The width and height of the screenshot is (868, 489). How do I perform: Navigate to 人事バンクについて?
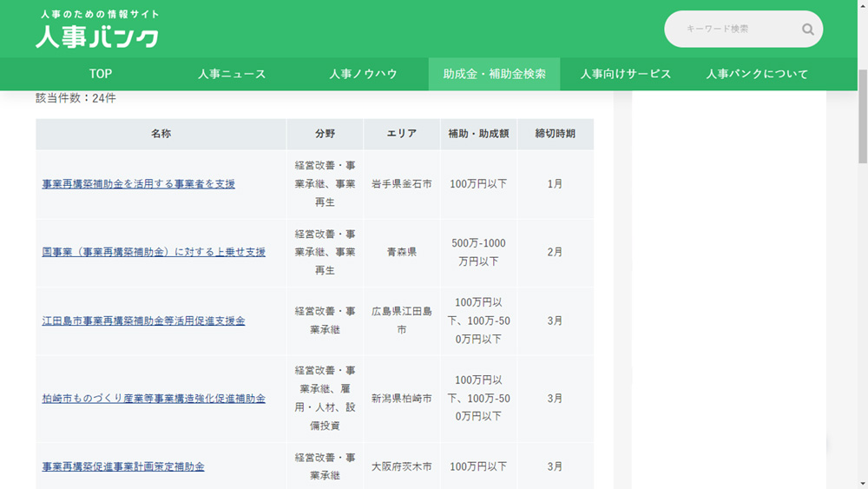757,75
